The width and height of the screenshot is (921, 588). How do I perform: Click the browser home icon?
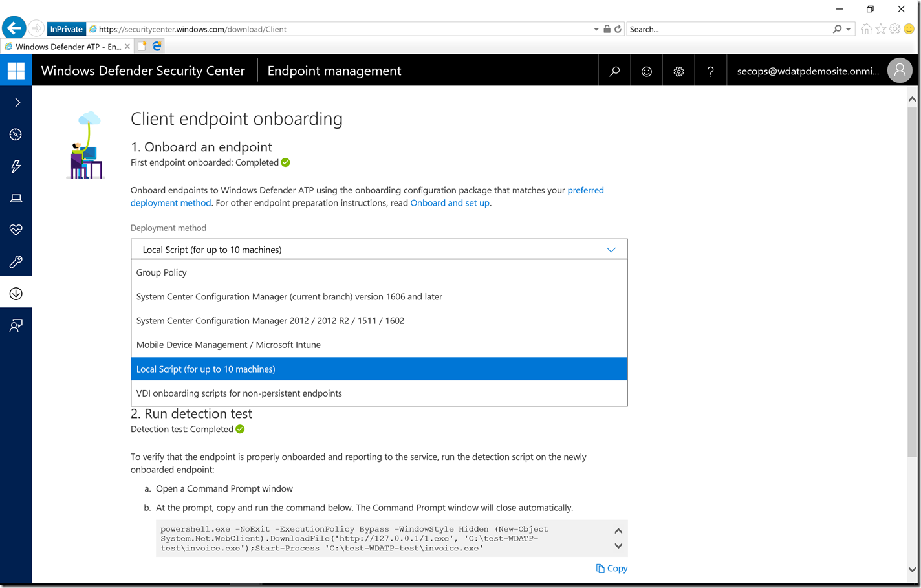coord(867,29)
